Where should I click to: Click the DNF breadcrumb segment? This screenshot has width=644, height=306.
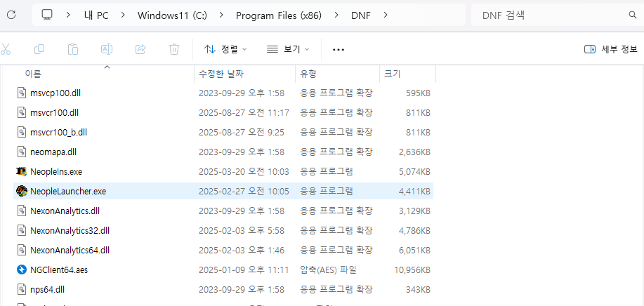[360, 15]
